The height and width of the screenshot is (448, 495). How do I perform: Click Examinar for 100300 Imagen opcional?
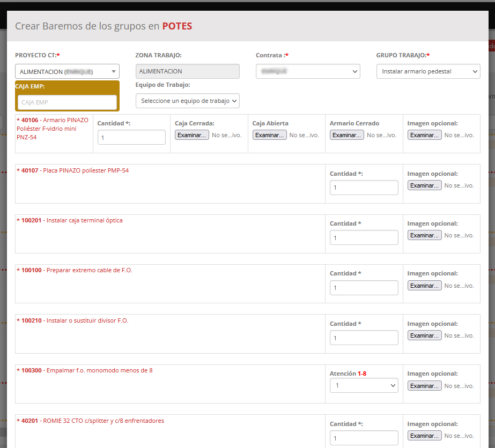[425, 386]
